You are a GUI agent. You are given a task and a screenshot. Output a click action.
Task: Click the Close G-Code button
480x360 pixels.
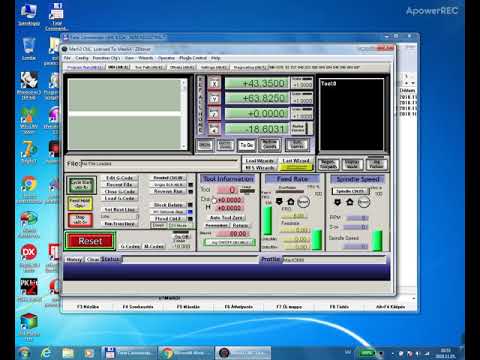click(x=119, y=192)
